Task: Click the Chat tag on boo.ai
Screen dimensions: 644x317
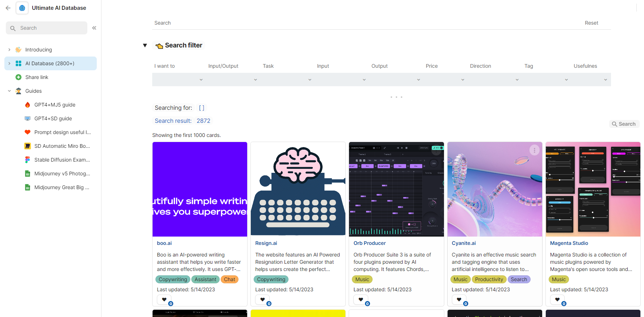Action: pyautogui.click(x=229, y=279)
